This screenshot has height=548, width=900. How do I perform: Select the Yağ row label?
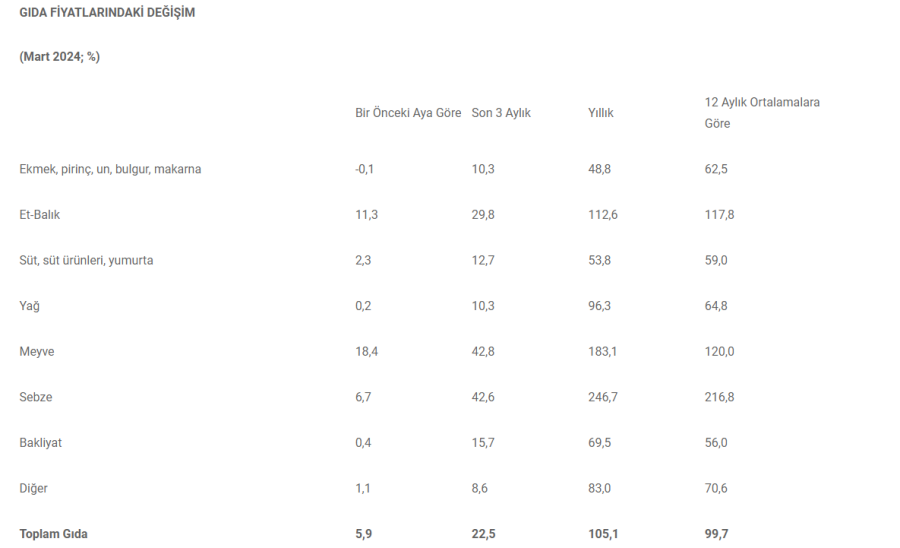pos(29,306)
